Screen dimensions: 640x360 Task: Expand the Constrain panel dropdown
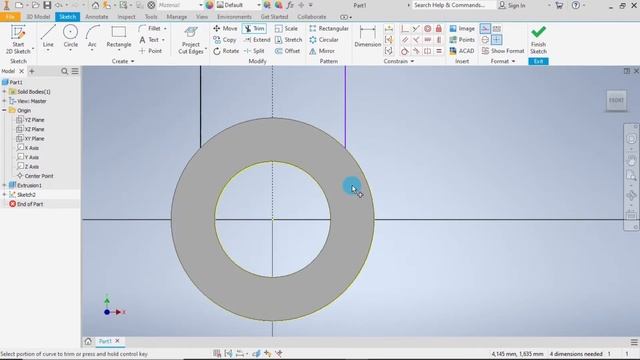pos(412,61)
